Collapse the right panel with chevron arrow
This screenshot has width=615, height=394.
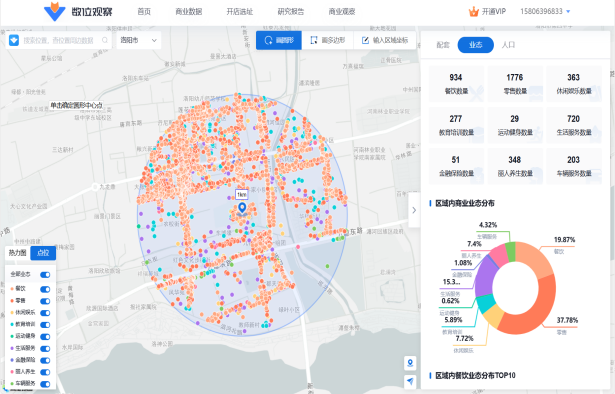[x=414, y=210]
